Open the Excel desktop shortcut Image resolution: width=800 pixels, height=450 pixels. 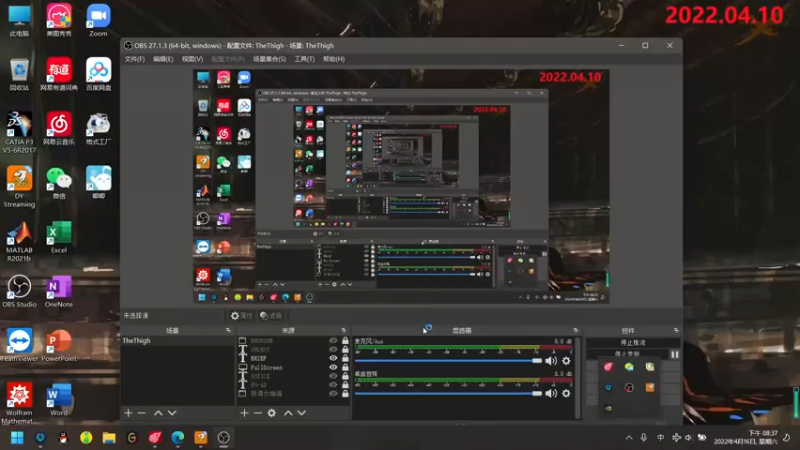click(x=59, y=237)
